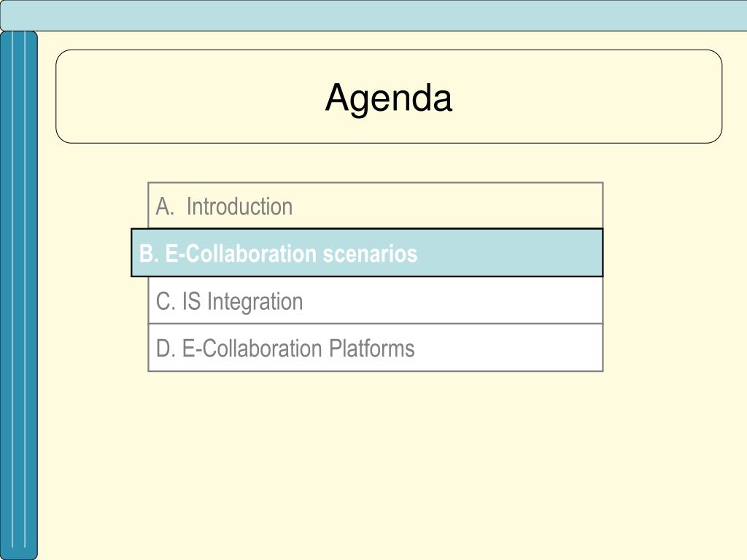This screenshot has width=747, height=560.
Task: Select the A. Introduction agenda item
Action: 376,206
